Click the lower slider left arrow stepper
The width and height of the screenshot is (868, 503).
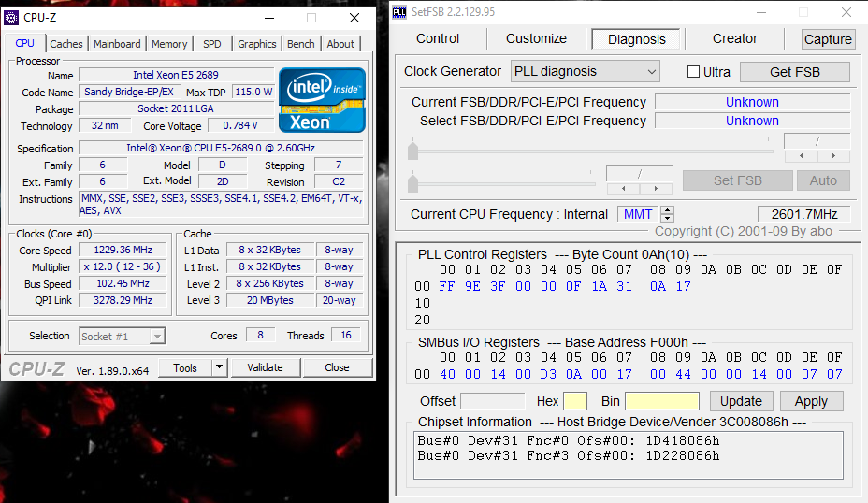(x=623, y=189)
